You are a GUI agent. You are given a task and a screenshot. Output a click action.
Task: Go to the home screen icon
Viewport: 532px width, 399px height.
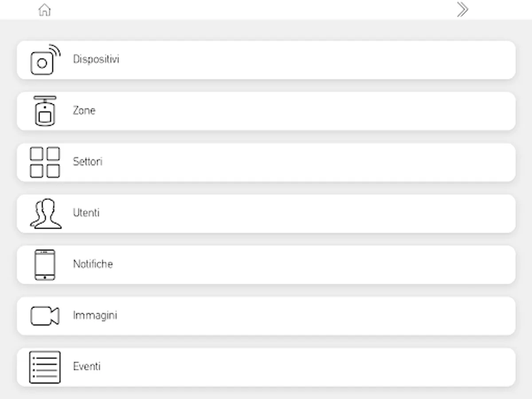click(x=45, y=10)
